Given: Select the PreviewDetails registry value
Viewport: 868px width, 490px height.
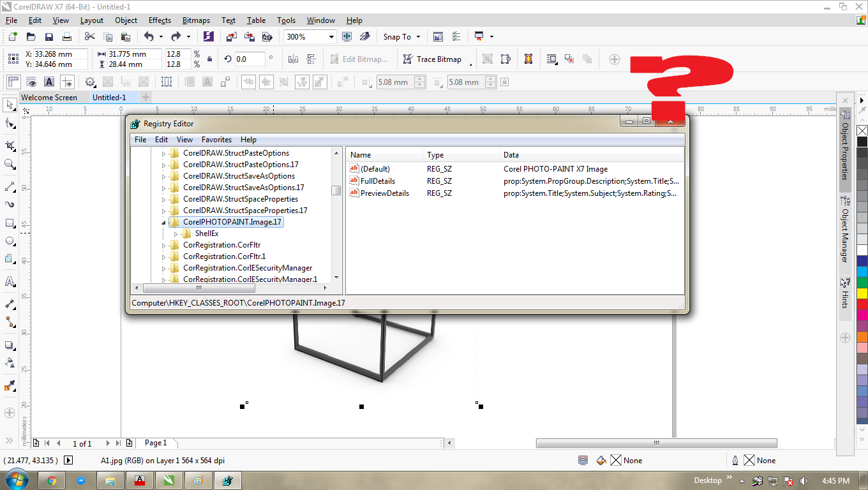Looking at the screenshot, I should pyautogui.click(x=385, y=193).
